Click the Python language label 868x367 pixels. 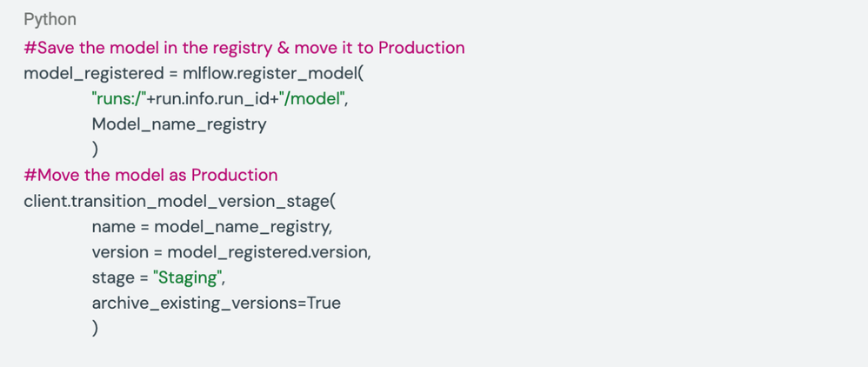[x=50, y=20]
